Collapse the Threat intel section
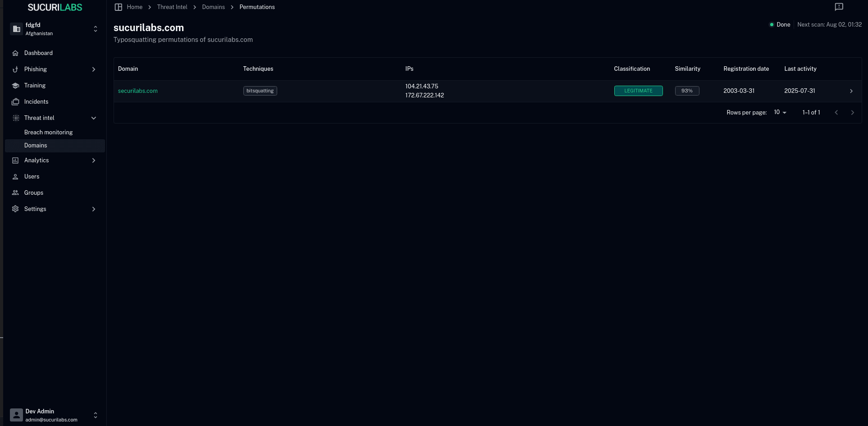This screenshot has width=868, height=426. coord(94,118)
